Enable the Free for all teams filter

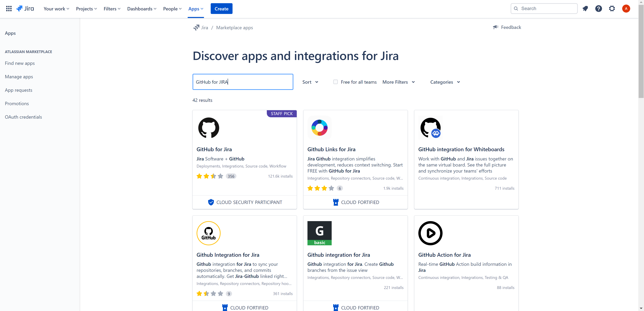tap(336, 82)
